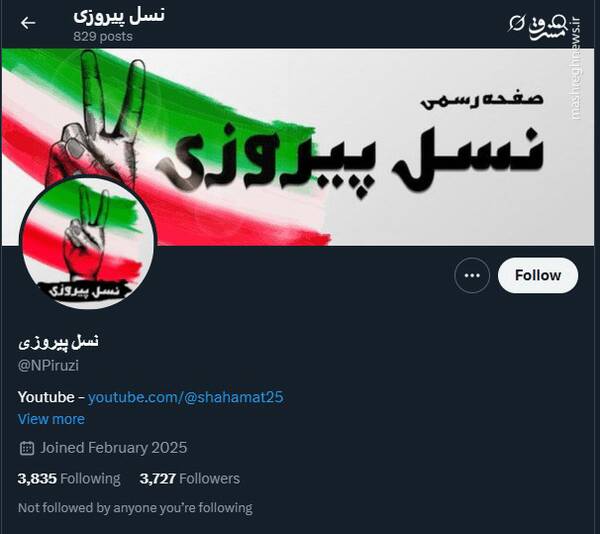Expand bio with View more
This screenshot has height=534, width=600.
(x=51, y=419)
